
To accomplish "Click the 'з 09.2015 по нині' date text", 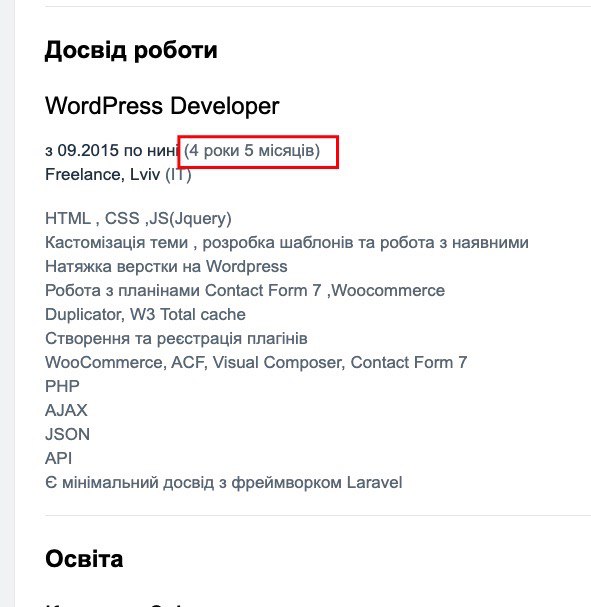I will tap(111, 150).
